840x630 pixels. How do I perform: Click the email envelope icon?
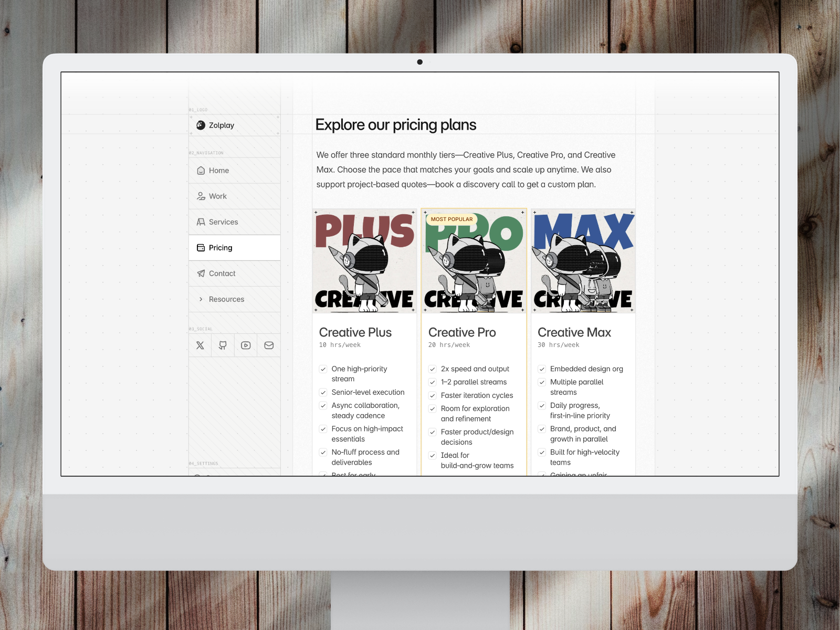tap(269, 345)
